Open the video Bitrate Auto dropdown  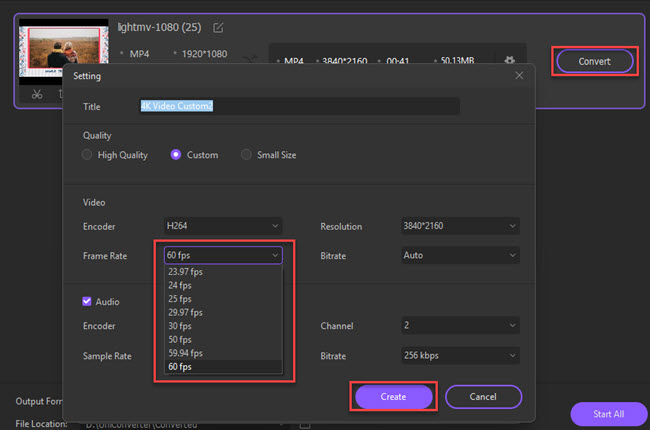(460, 255)
